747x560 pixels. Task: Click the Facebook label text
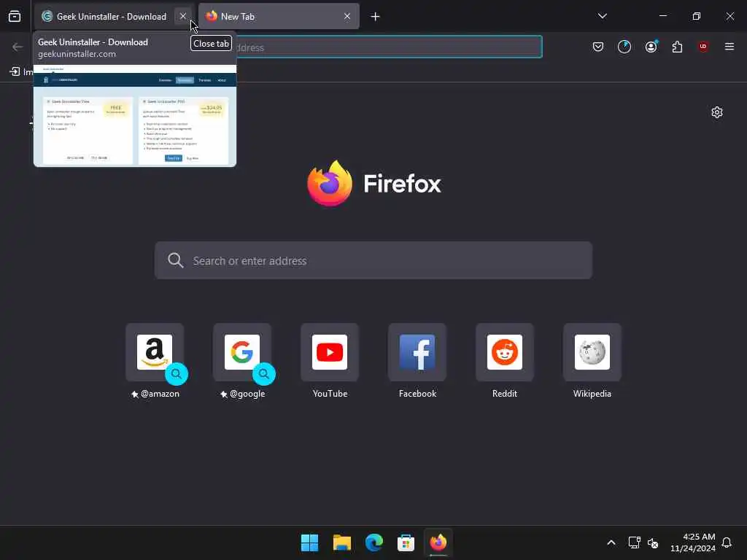pos(417,394)
